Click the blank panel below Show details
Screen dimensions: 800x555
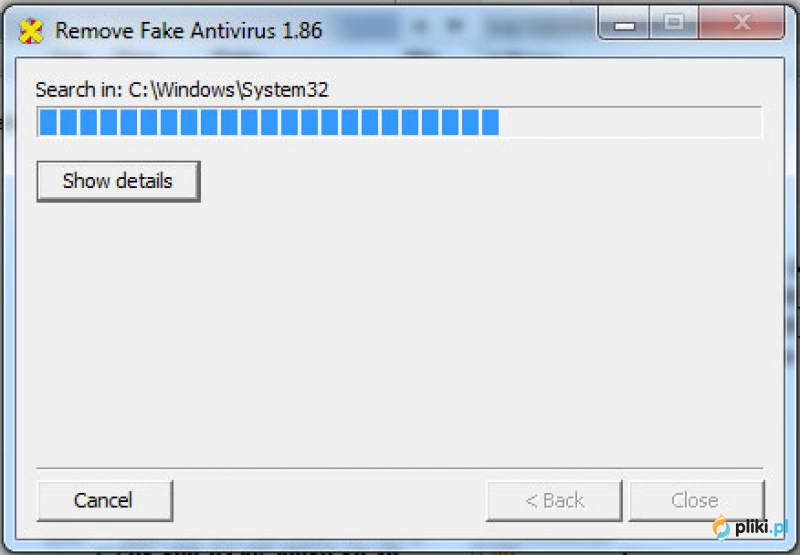[399, 332]
